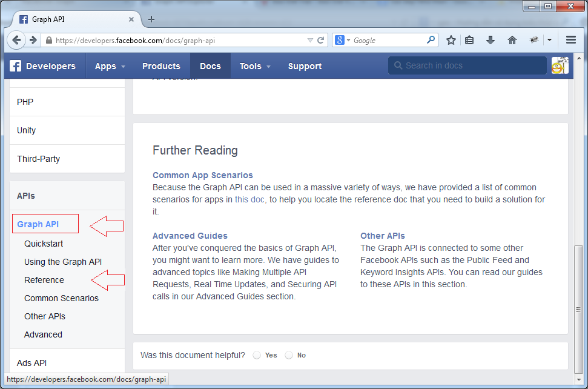Bookmark this page with the star icon
Image resolution: width=588 pixels, height=389 pixels.
coord(451,40)
